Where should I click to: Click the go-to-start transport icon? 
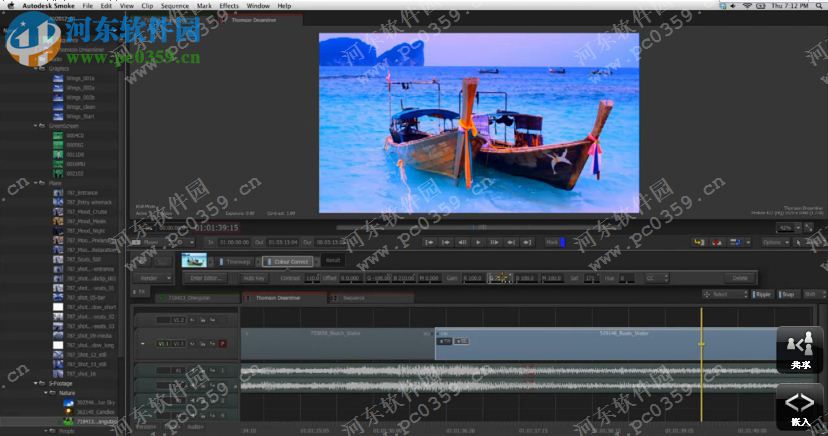(x=430, y=242)
